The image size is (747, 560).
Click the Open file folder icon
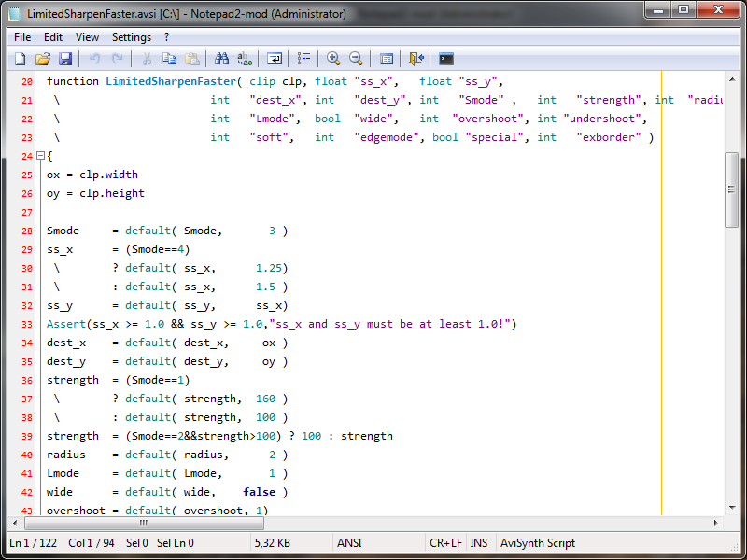pos(43,59)
